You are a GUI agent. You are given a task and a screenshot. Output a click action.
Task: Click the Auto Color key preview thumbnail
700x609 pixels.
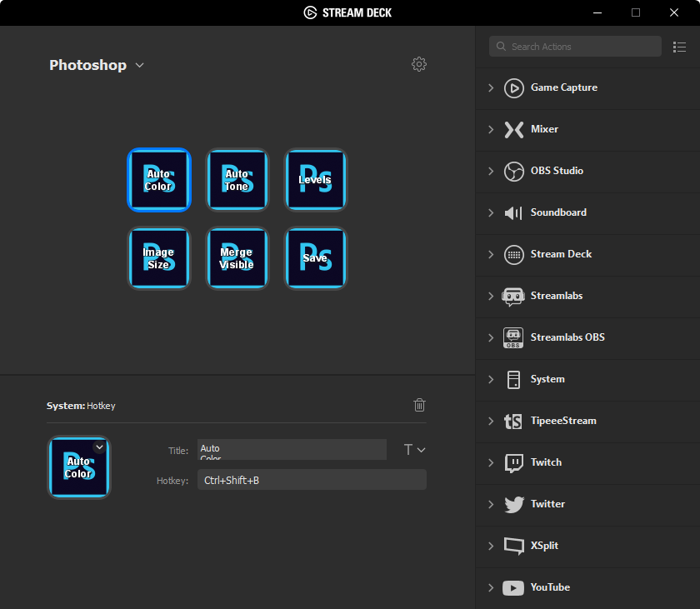[x=77, y=468]
